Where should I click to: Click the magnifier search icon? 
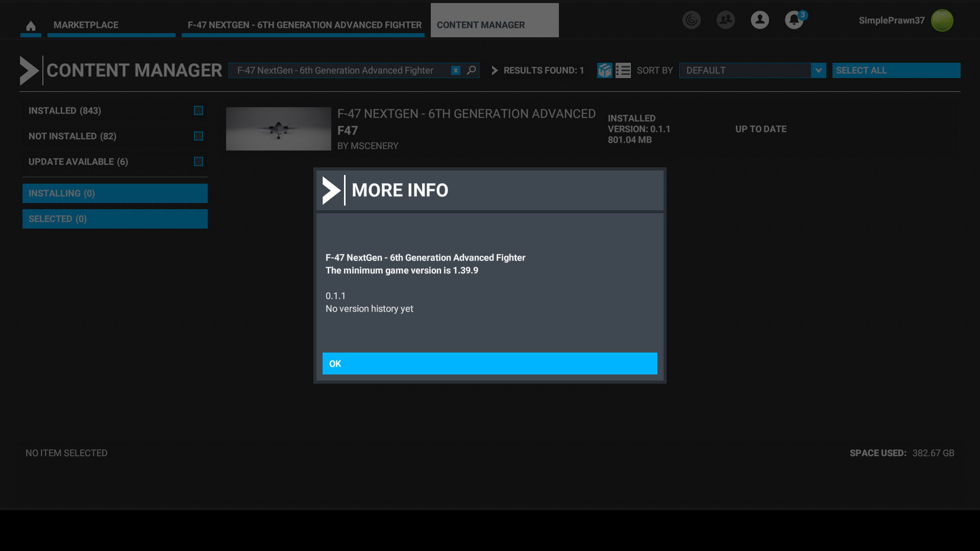pos(472,70)
